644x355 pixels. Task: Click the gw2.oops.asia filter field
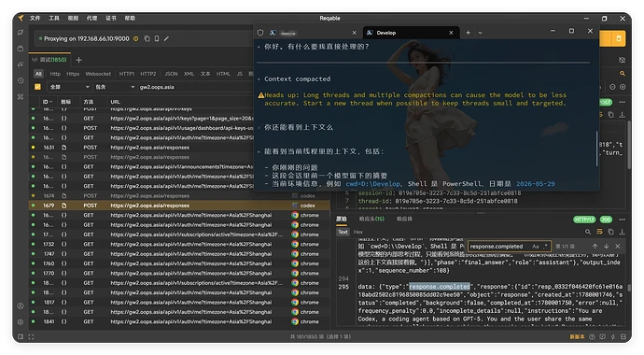click(x=195, y=87)
